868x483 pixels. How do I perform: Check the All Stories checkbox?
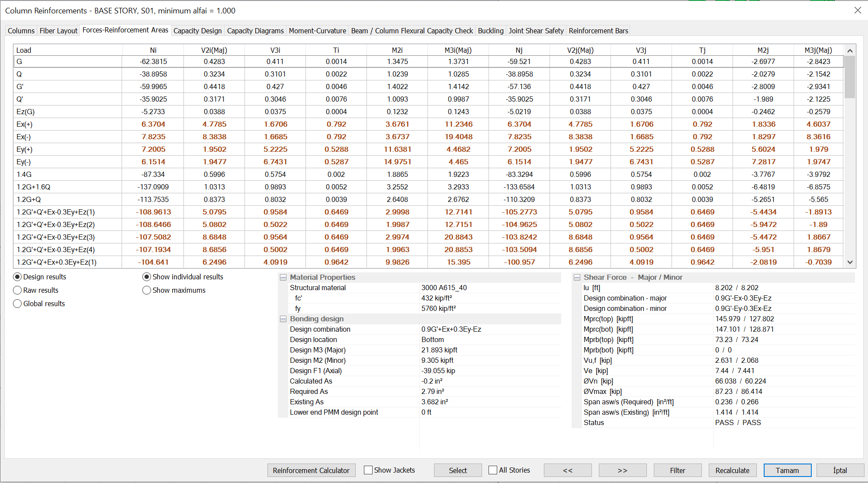493,470
